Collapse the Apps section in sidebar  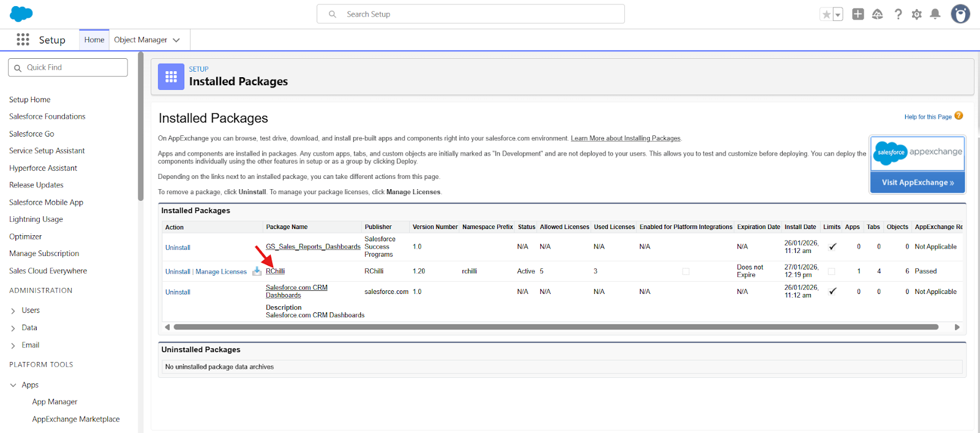click(x=13, y=385)
